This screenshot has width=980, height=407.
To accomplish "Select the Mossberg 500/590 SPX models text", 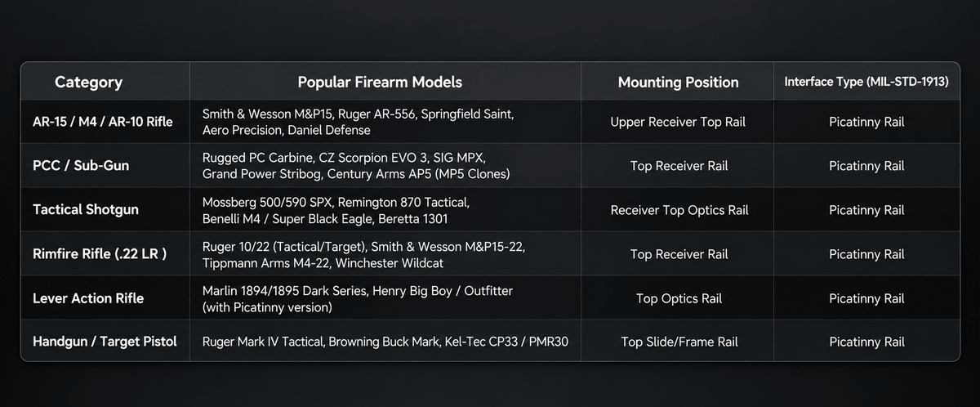I will point(336,210).
